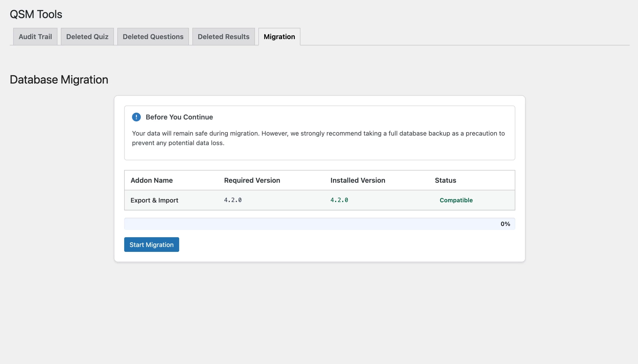Screen dimensions: 638x364
Task: Open the Deleted Quiz tab
Action: (x=87, y=37)
